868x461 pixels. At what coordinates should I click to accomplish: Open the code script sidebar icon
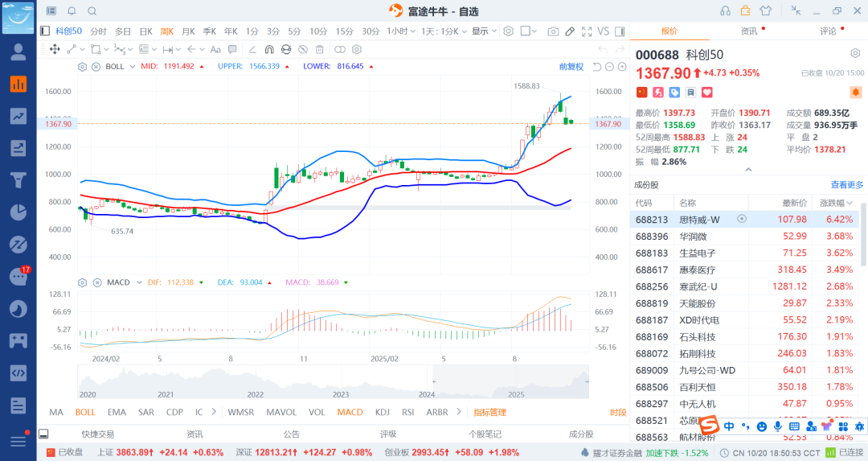(x=18, y=373)
